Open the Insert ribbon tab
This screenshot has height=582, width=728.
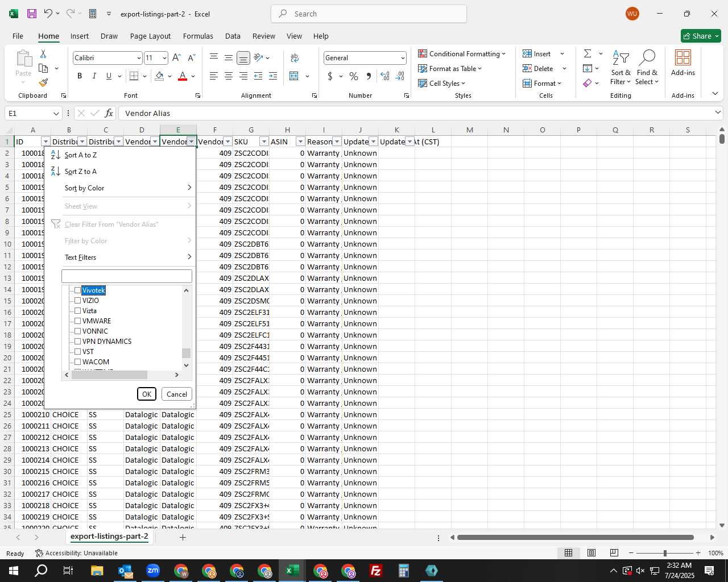80,36
